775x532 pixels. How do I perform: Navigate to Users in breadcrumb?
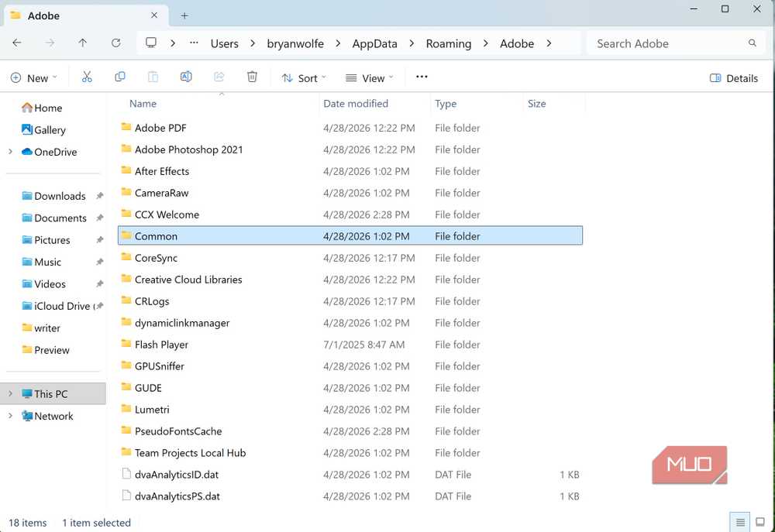[225, 43]
